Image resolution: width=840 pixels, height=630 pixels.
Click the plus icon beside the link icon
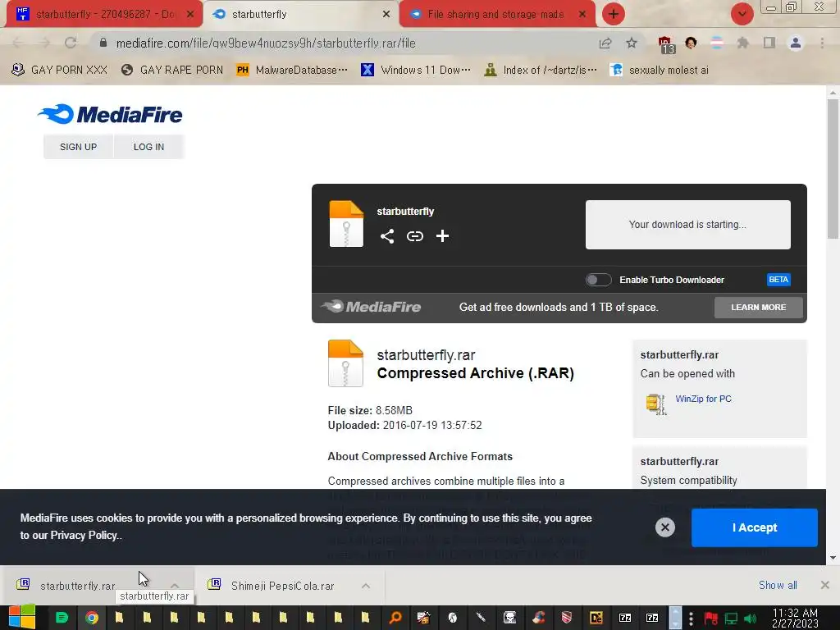click(442, 236)
